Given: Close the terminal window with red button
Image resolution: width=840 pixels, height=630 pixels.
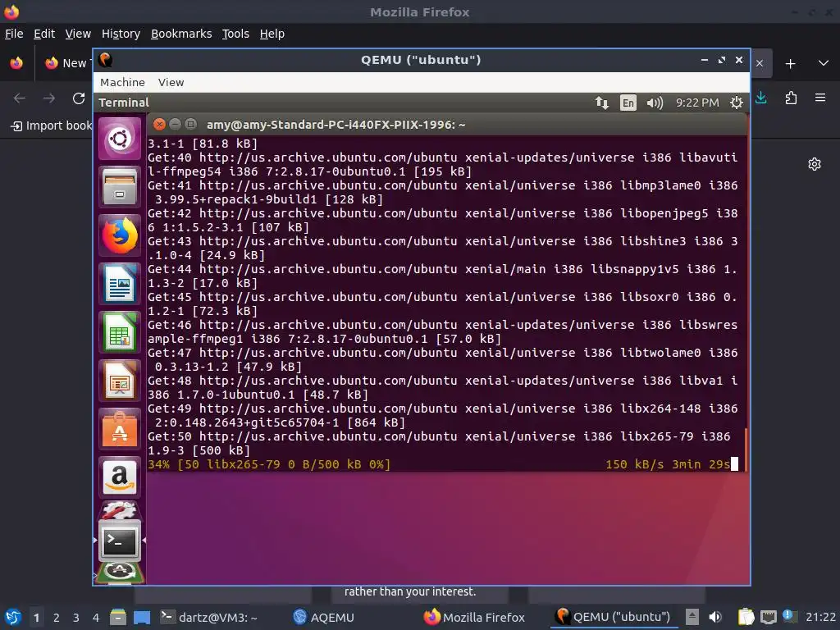Looking at the screenshot, I should point(159,125).
